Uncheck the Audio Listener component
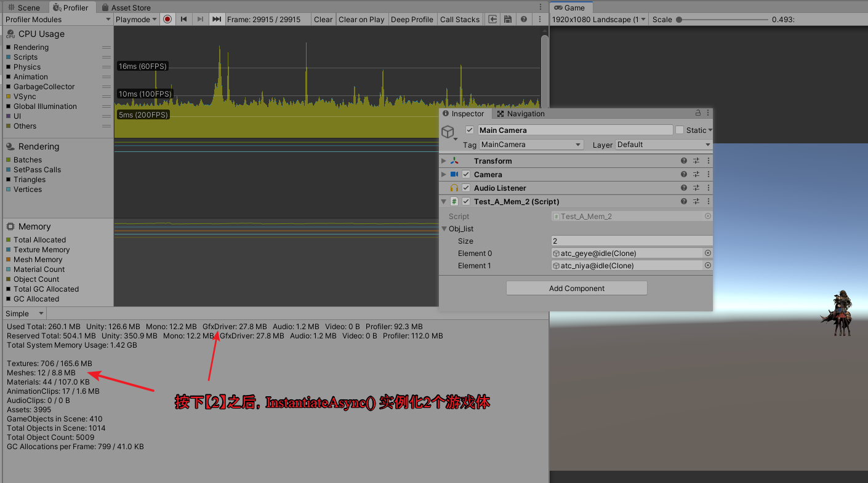 coord(466,188)
